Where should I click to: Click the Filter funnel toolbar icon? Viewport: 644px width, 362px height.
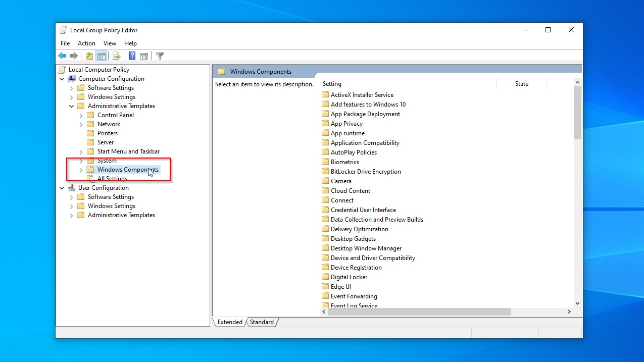click(160, 56)
